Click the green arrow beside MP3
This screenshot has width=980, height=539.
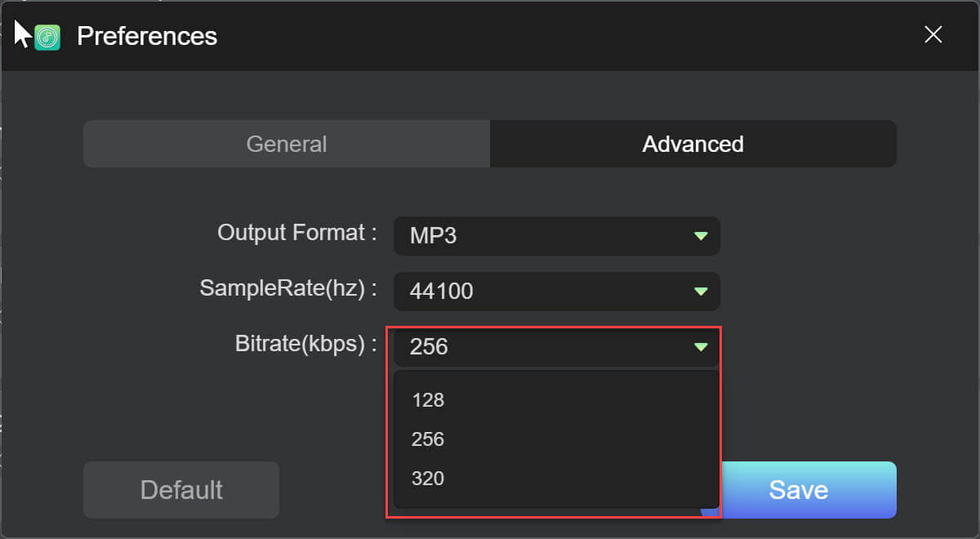click(700, 236)
